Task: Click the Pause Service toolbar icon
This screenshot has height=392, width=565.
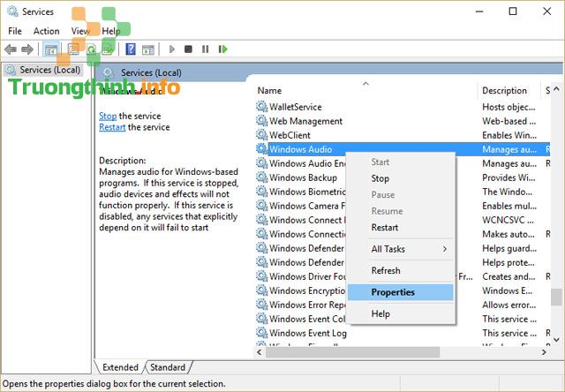Action: 205,49
